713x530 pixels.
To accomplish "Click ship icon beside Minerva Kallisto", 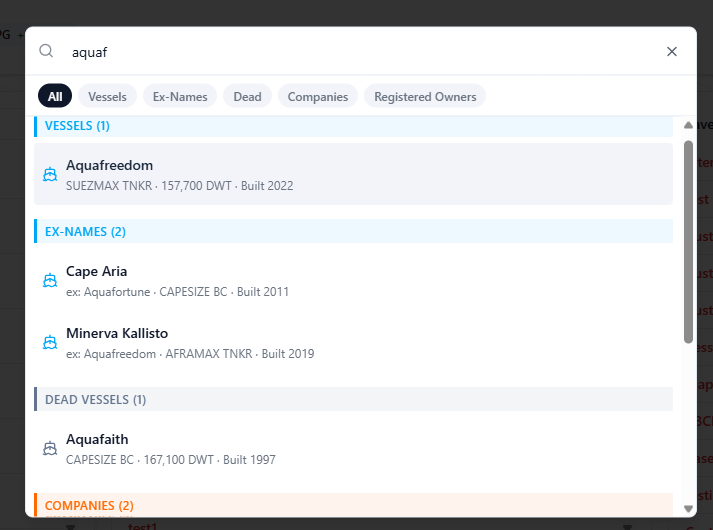I will 50,342.
